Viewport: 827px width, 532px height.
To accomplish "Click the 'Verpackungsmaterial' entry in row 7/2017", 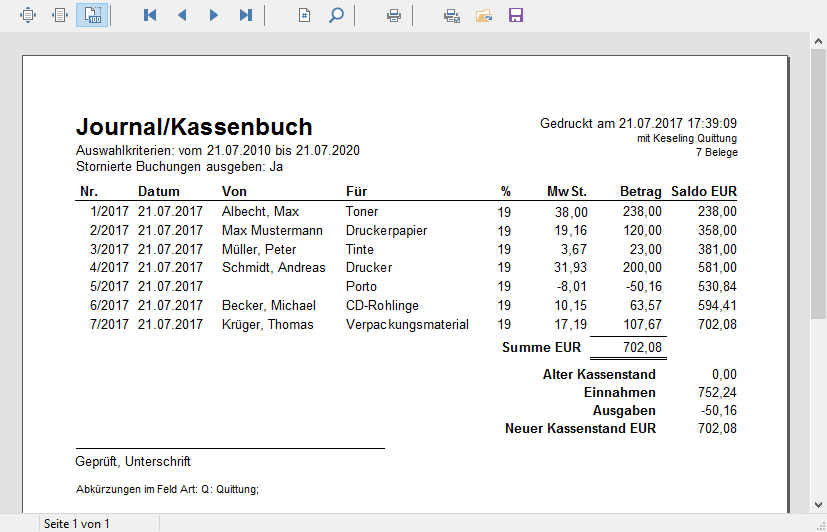I will (x=407, y=325).
